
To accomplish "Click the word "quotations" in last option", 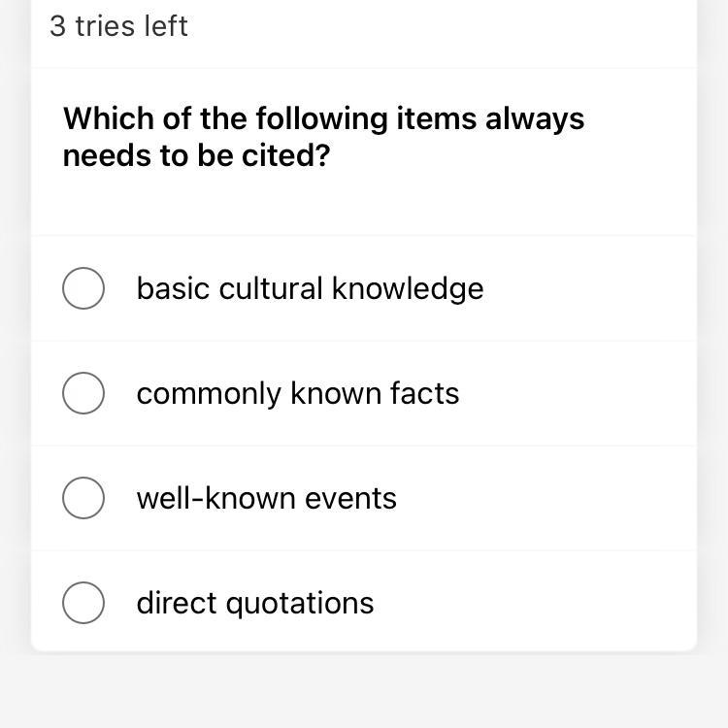I will click(300, 603).
